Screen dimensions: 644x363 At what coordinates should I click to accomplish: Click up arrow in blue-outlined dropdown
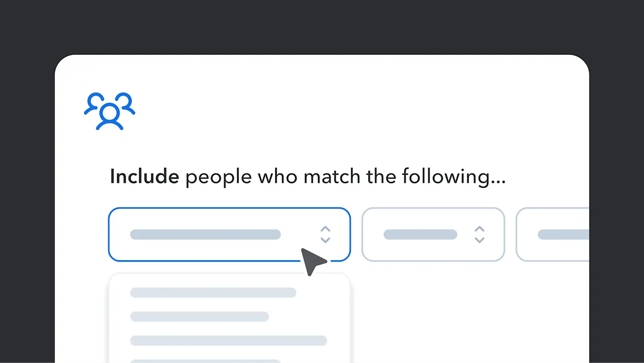[325, 229]
